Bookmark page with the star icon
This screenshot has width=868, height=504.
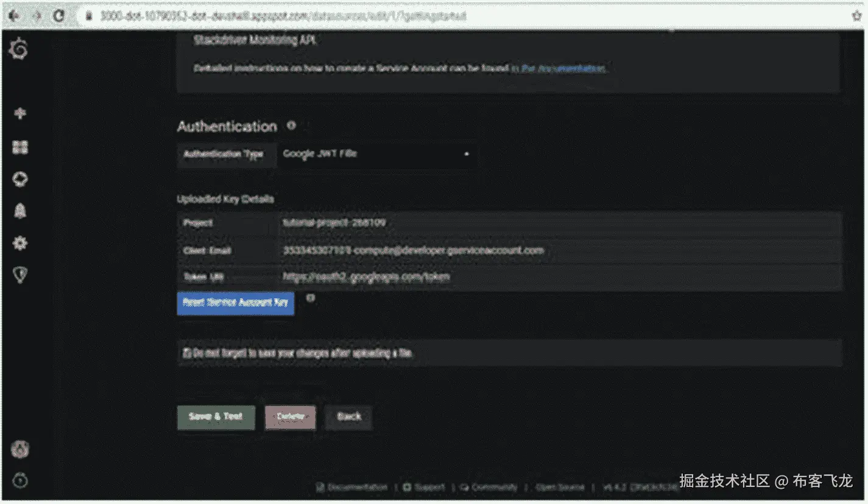[856, 16]
